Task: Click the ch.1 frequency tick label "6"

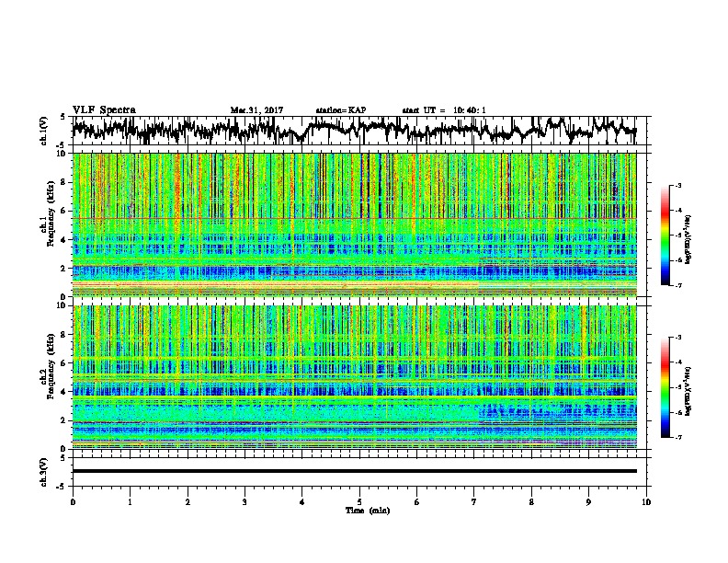Action: click(65, 211)
